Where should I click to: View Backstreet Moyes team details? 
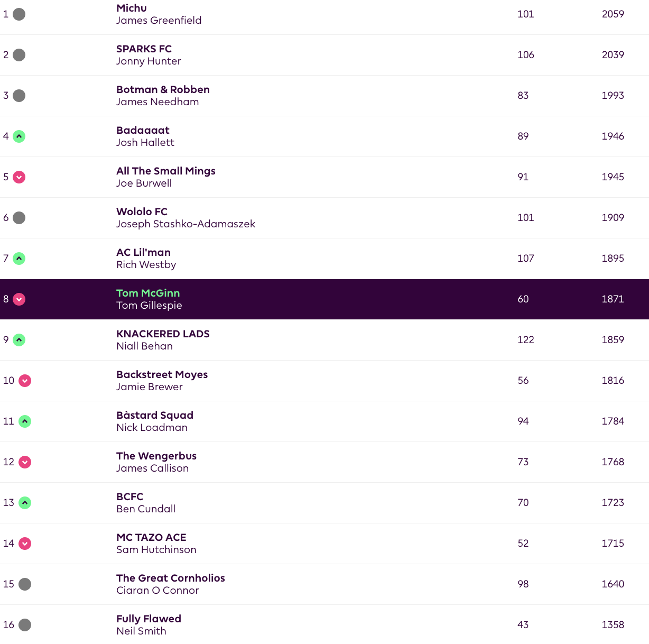(x=162, y=374)
